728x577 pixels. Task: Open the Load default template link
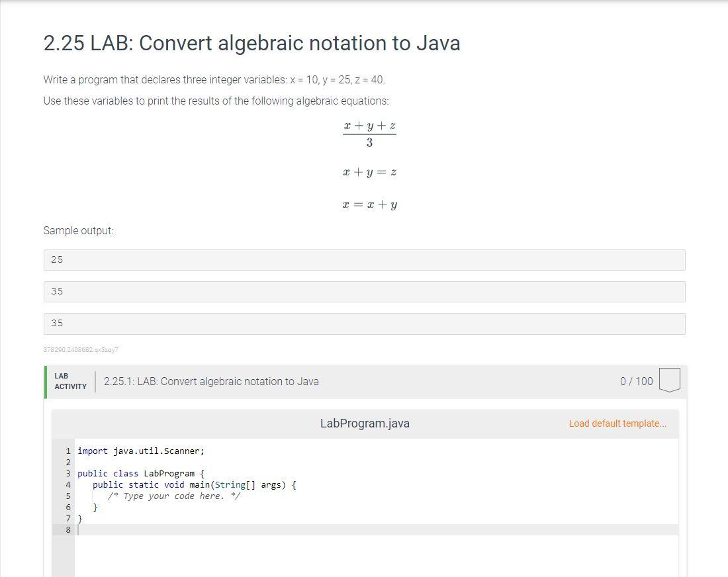coord(617,423)
